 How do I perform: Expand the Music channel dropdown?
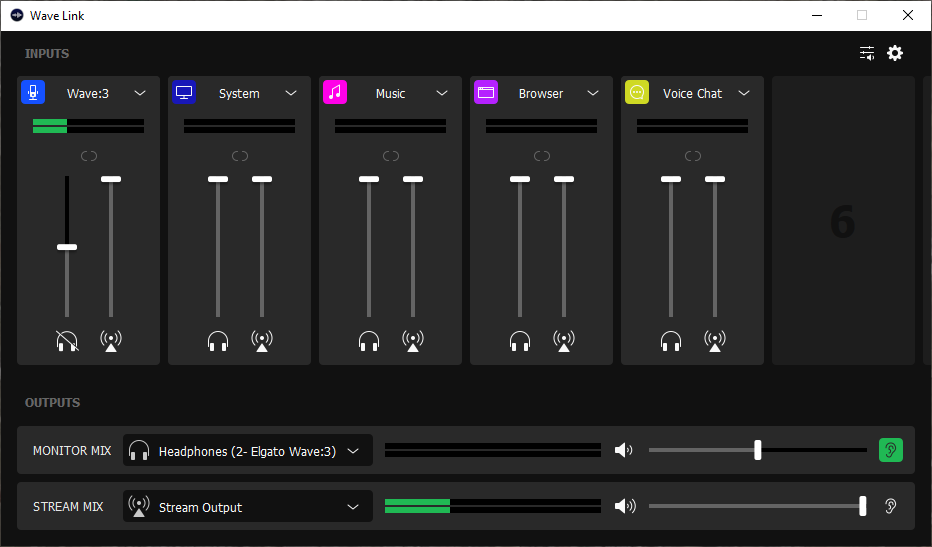[442, 93]
